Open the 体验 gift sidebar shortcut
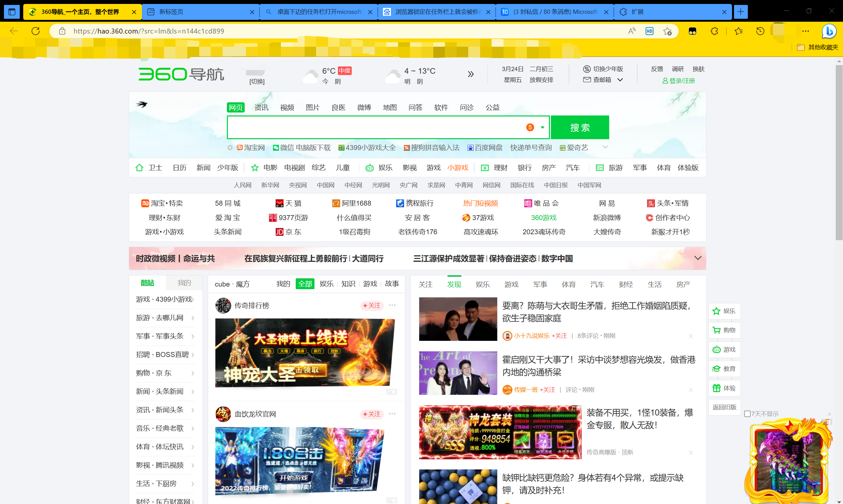This screenshot has height=504, width=843. [x=725, y=388]
